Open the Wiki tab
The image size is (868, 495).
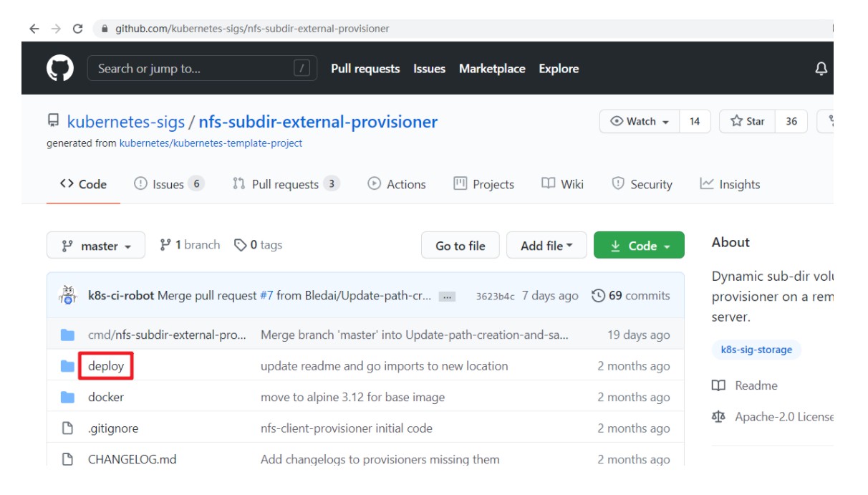(563, 184)
